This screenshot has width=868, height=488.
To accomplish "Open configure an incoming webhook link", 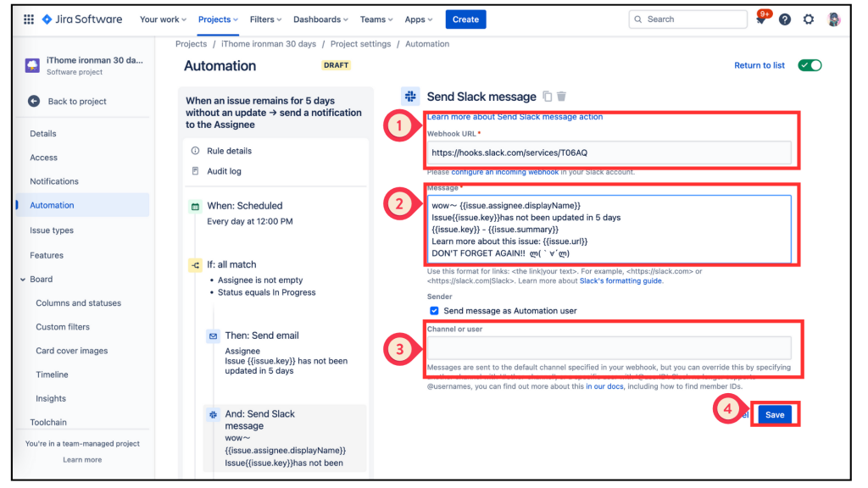I will [505, 172].
